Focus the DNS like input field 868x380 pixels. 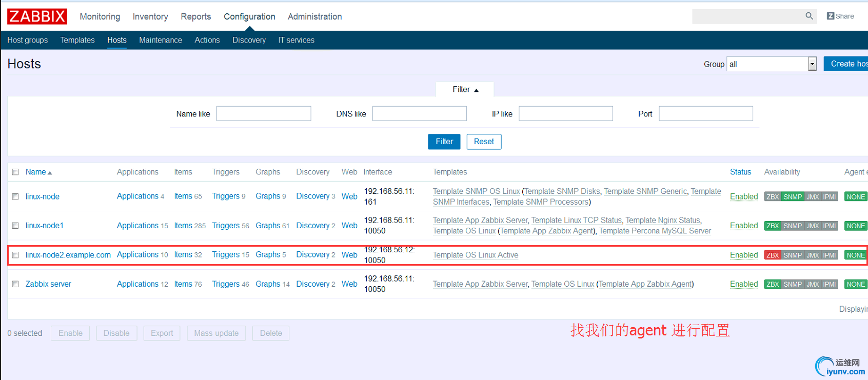(x=420, y=114)
